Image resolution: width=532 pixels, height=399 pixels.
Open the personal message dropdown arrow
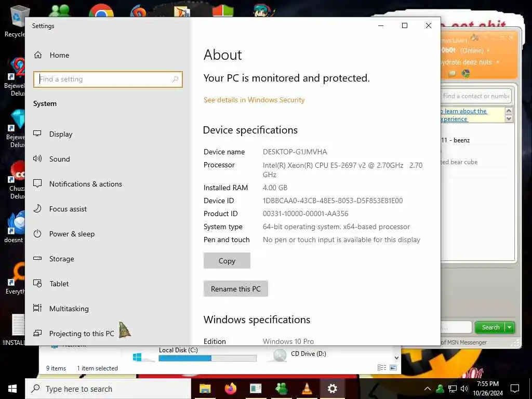(498, 62)
